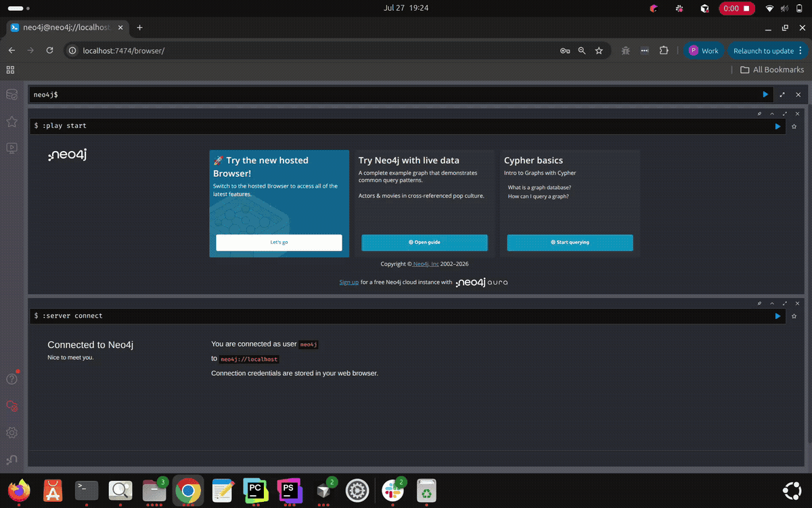Open Slack from the dock
Image resolution: width=812 pixels, height=508 pixels.
coord(392,490)
